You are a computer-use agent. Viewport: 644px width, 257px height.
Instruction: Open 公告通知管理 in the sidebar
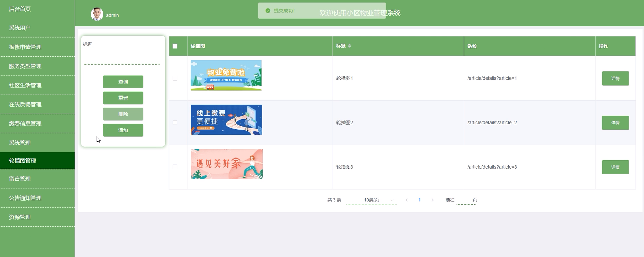25,198
